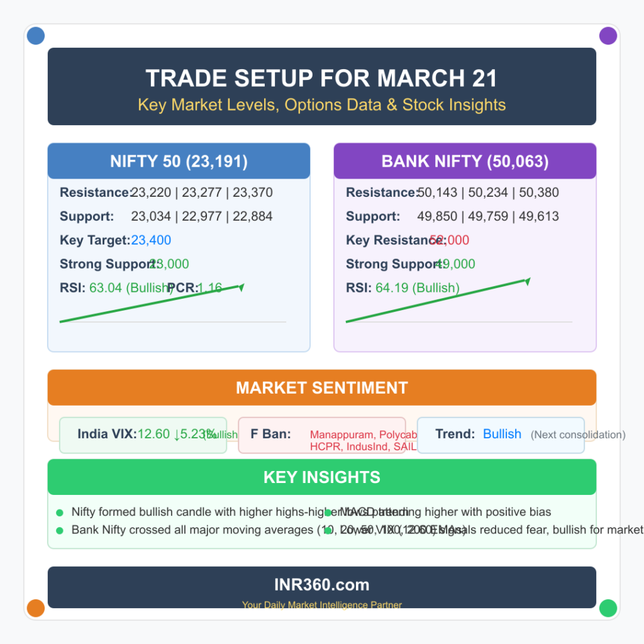Image resolution: width=644 pixels, height=644 pixels.
Task: Click the orange circle in the bottom-left corner
Action: [36, 608]
